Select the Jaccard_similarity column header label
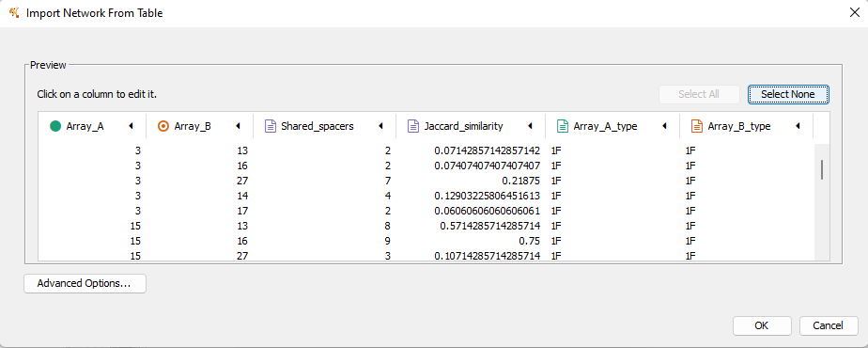Screen dimensions: 868x348 pos(463,126)
